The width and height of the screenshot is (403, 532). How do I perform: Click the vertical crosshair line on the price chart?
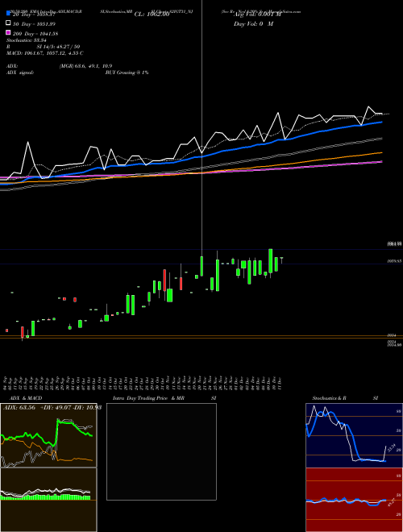(202, 129)
